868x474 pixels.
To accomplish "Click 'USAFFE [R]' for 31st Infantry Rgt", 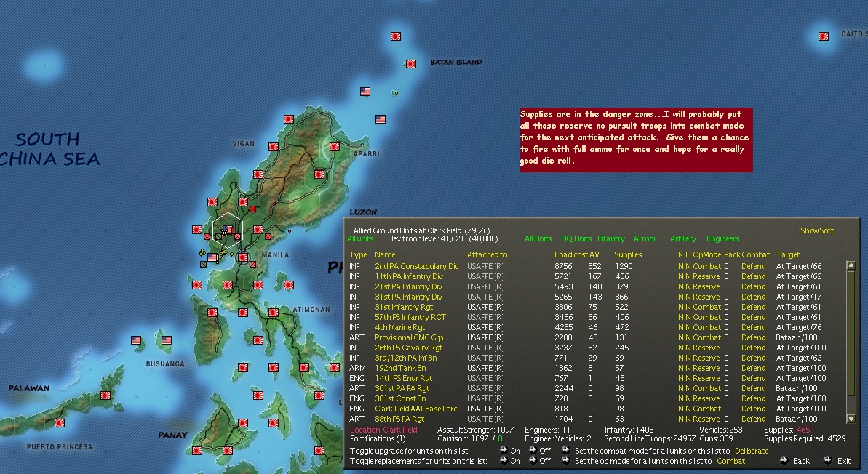I will pos(485,307).
